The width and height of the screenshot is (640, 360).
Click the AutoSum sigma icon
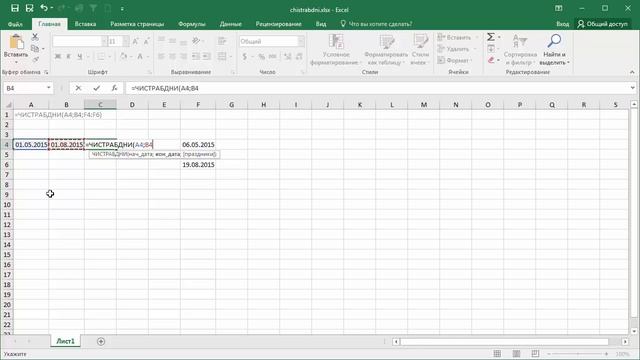[491, 37]
